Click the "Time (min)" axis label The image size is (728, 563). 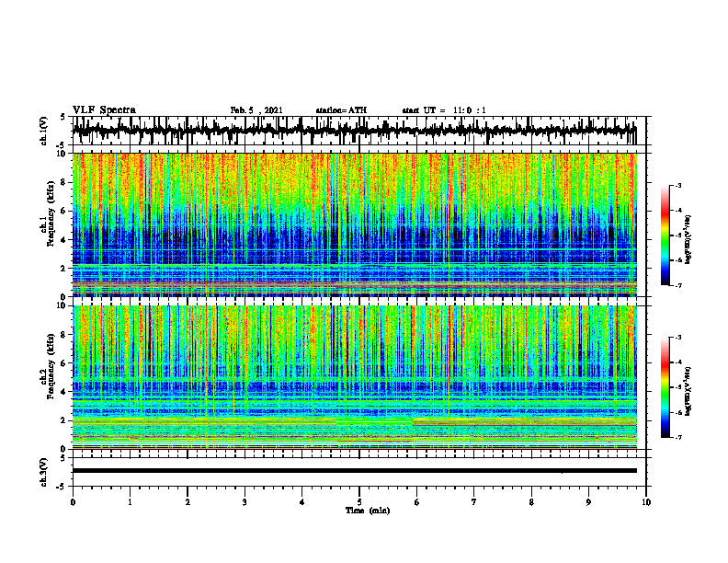[368, 511]
